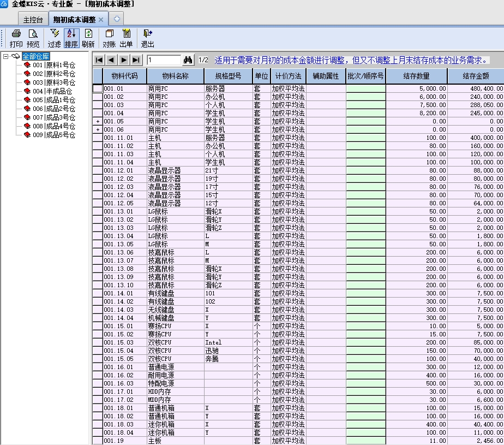
Task: Click the Print (打印) toolbar icon
Action: (16, 38)
